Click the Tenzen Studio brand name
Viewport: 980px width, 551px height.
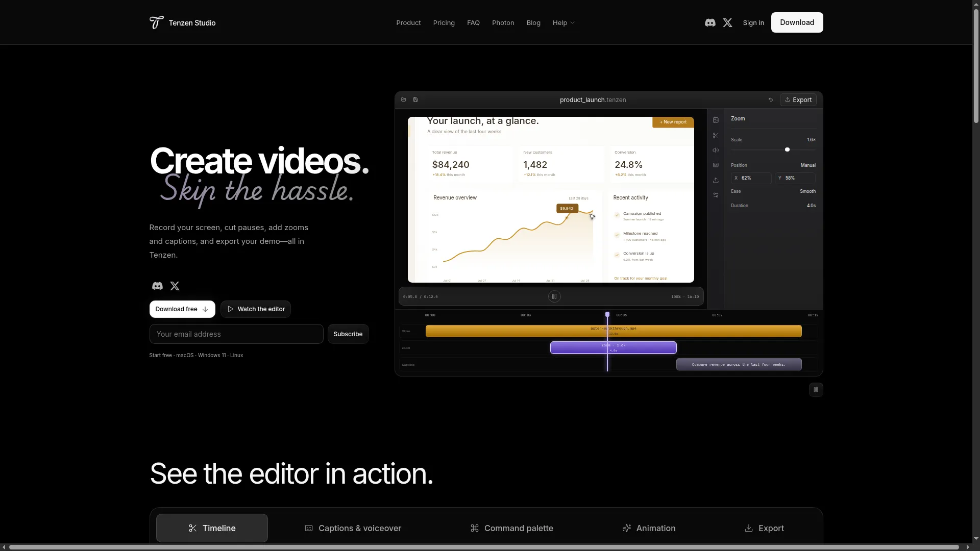(192, 23)
